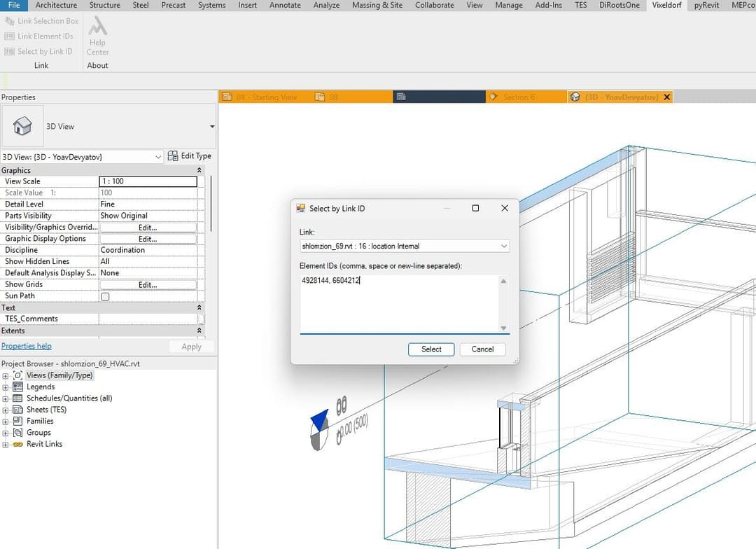This screenshot has width=756, height=549.
Task: Switch to the Systems ribbon tab
Action: [211, 6]
